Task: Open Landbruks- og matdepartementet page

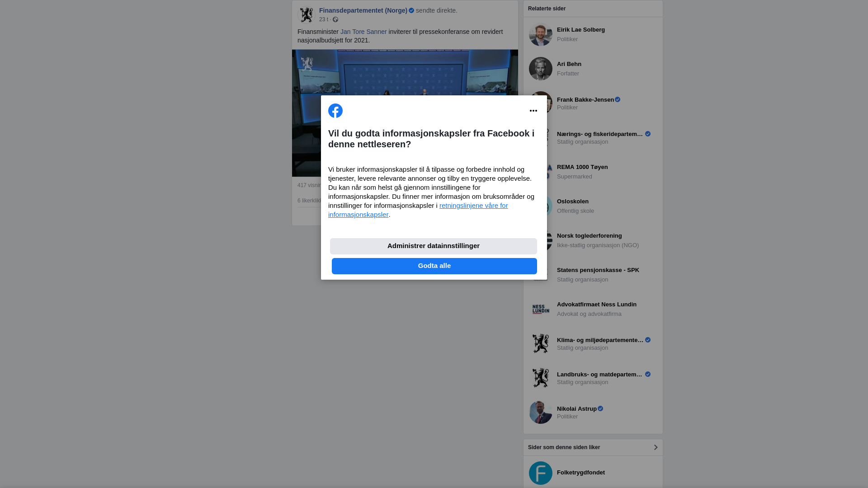Action: (x=600, y=375)
